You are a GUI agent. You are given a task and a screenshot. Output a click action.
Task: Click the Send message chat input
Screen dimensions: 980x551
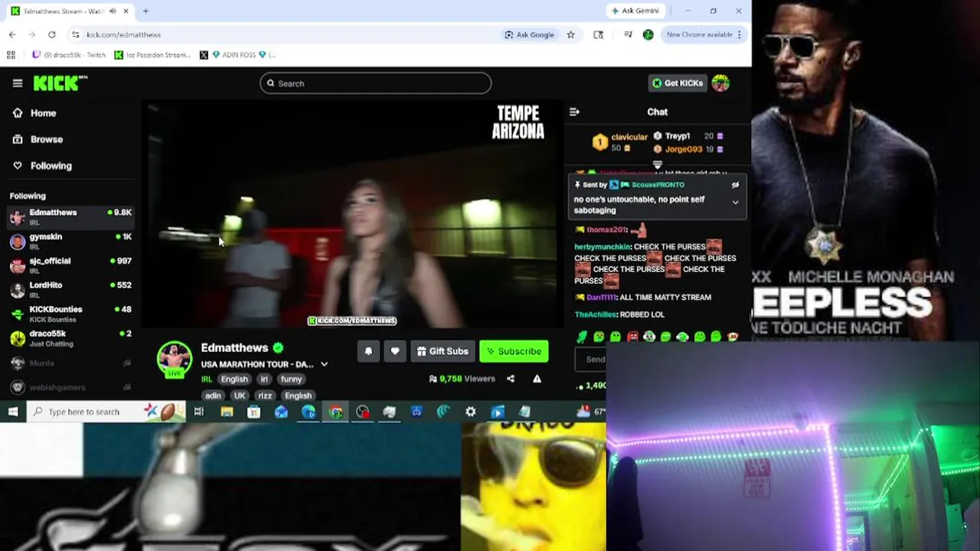click(590, 359)
